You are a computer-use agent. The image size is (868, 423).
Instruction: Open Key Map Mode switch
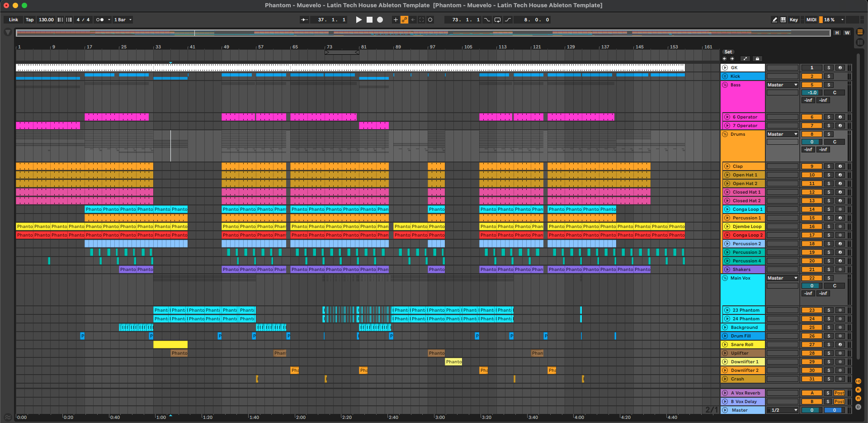793,19
